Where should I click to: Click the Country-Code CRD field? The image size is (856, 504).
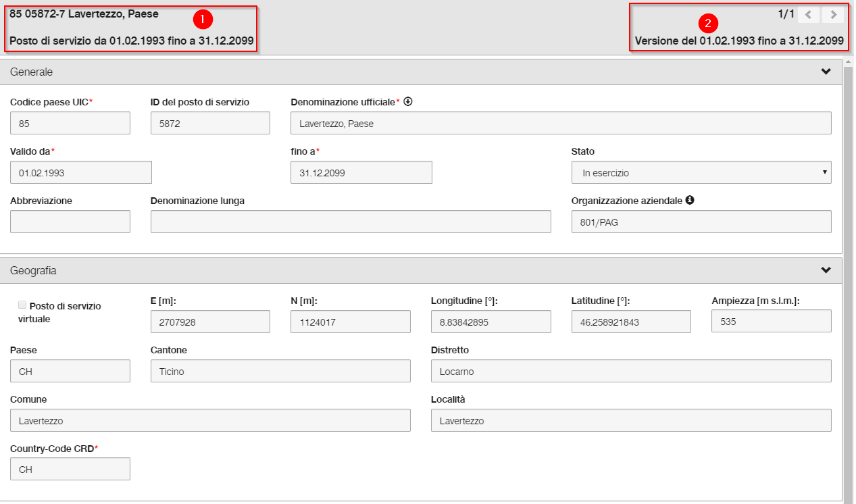[70, 469]
